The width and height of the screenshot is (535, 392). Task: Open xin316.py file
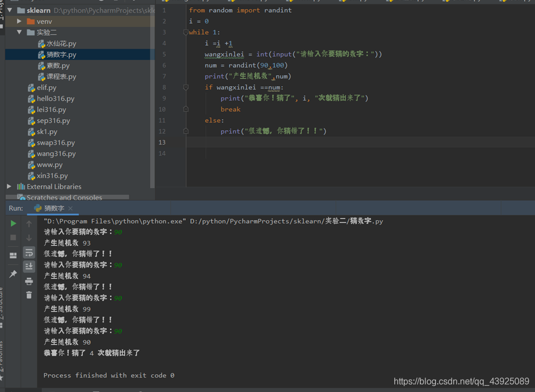tap(52, 175)
